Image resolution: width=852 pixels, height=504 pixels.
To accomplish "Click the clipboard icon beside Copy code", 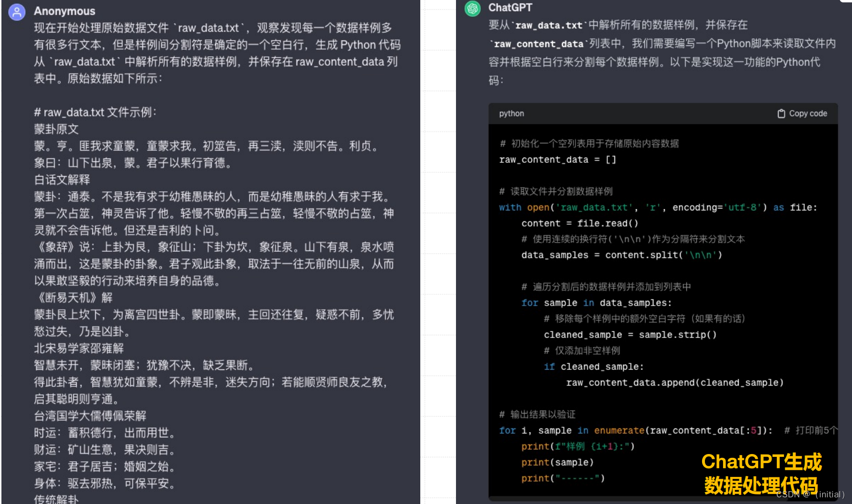I will pos(781,114).
